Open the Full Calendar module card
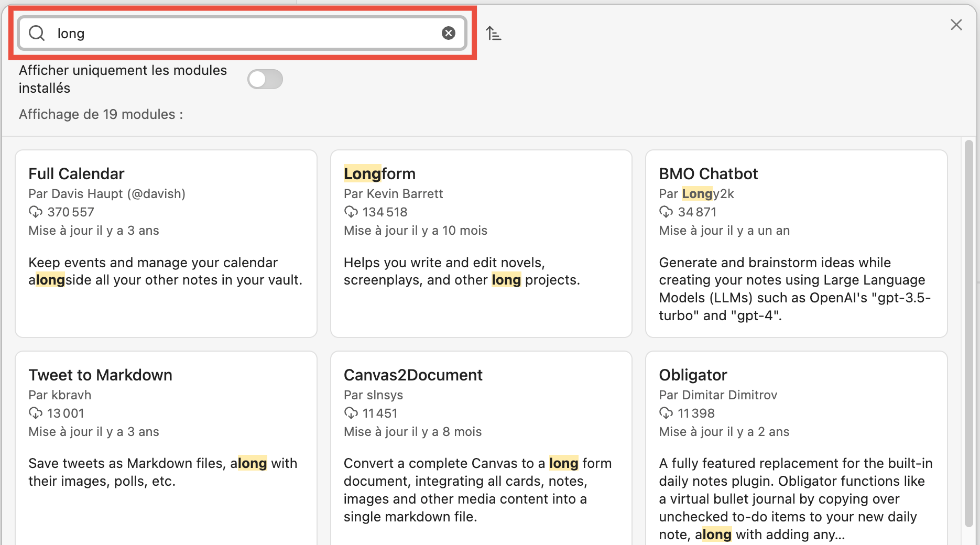The height and width of the screenshot is (545, 980). pos(166,244)
